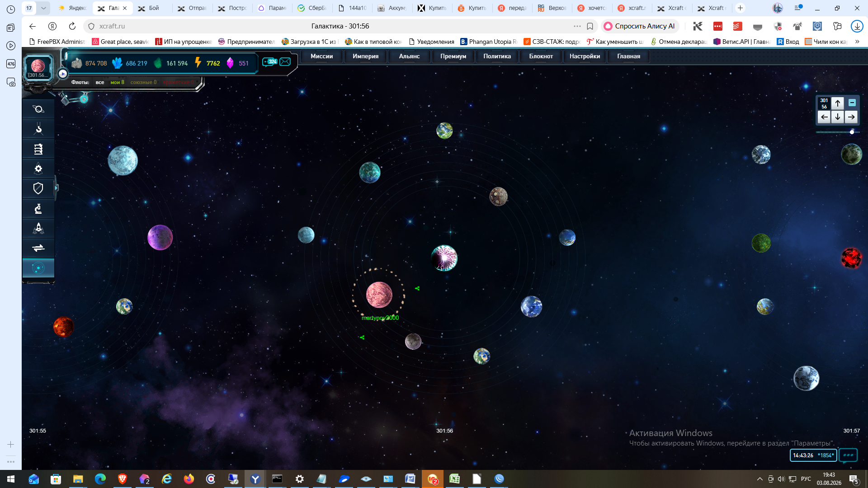Open the shield defense sidebar icon
This screenshot has width=868, height=488.
(x=38, y=188)
